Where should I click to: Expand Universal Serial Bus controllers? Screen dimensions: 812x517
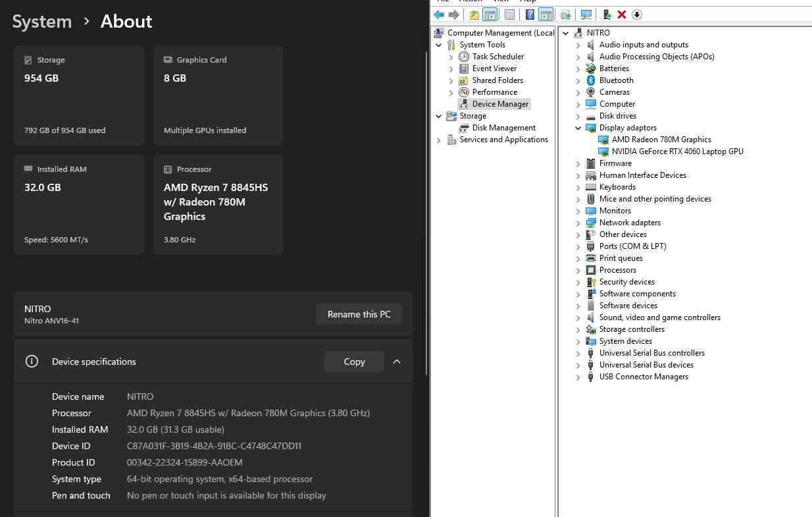tap(578, 353)
